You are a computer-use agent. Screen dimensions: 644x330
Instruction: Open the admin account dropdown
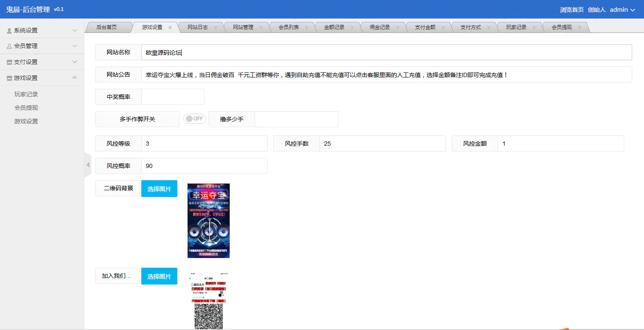pos(621,9)
